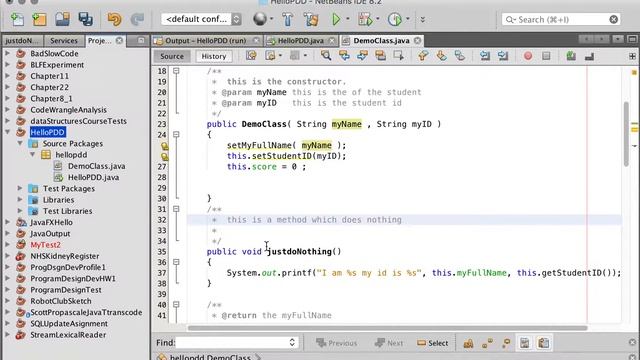Click the Uncomment lines icon
The height and width of the screenshot is (360, 640).
pyautogui.click(x=589, y=56)
